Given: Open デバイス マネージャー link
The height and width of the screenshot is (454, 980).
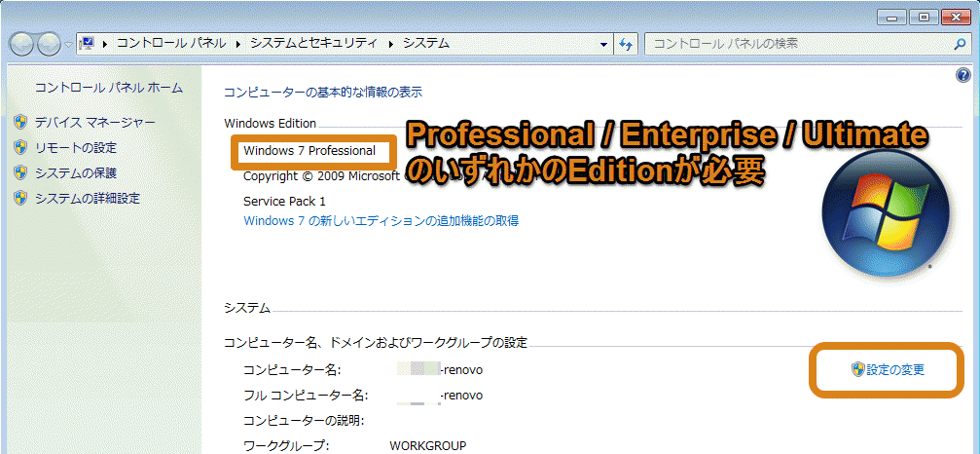Looking at the screenshot, I should click(95, 122).
